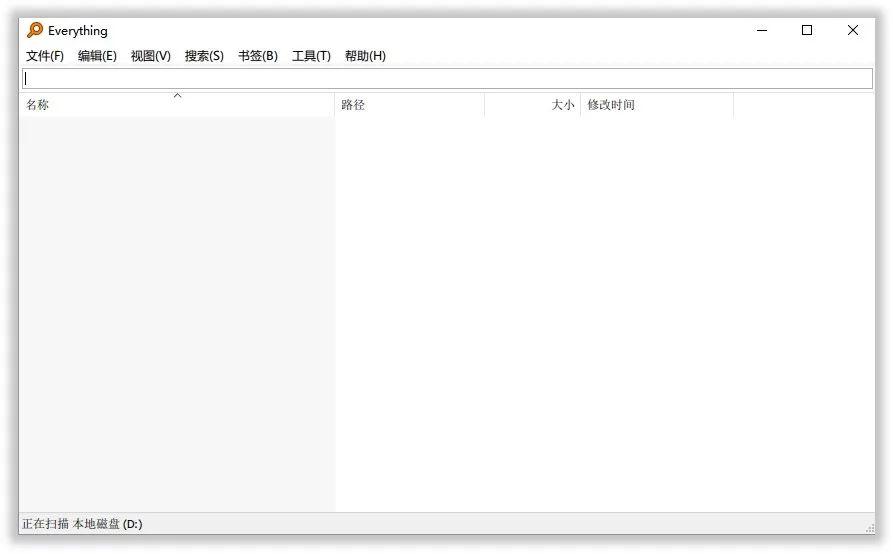The image size is (893, 554).
Task: Focus the search text box
Action: point(447,79)
